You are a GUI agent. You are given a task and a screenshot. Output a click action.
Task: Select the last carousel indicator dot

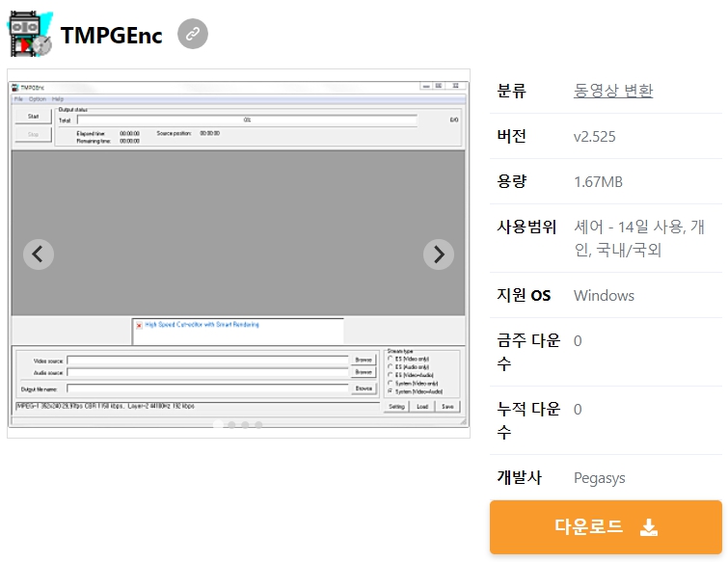coord(258,424)
